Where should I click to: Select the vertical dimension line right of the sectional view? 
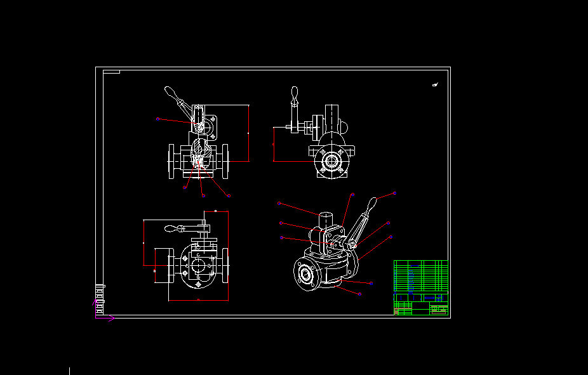248,133
